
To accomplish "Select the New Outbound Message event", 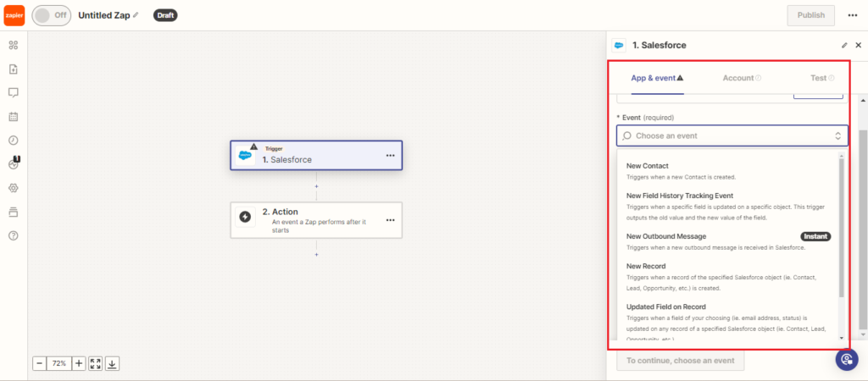I will [728, 241].
